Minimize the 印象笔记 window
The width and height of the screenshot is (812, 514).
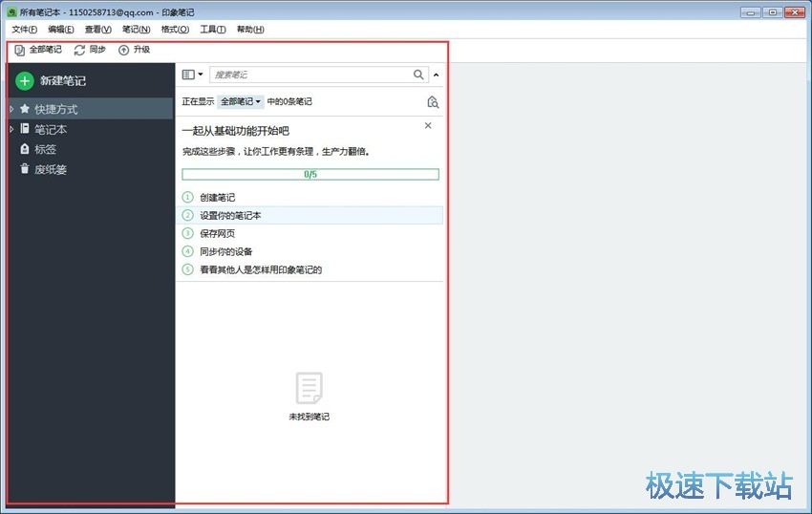click(x=750, y=11)
